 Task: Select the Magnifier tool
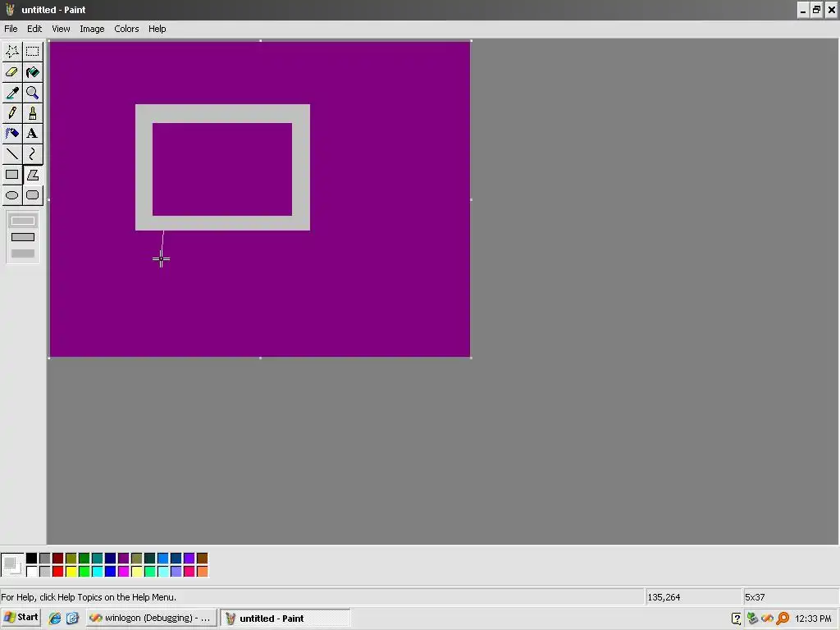33,93
